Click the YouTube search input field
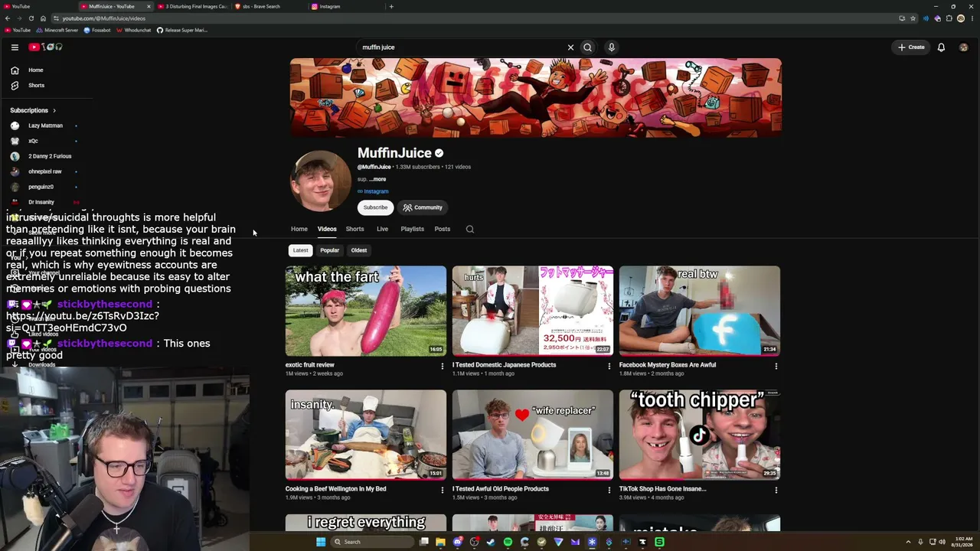The width and height of the screenshot is (980, 551). (x=459, y=47)
